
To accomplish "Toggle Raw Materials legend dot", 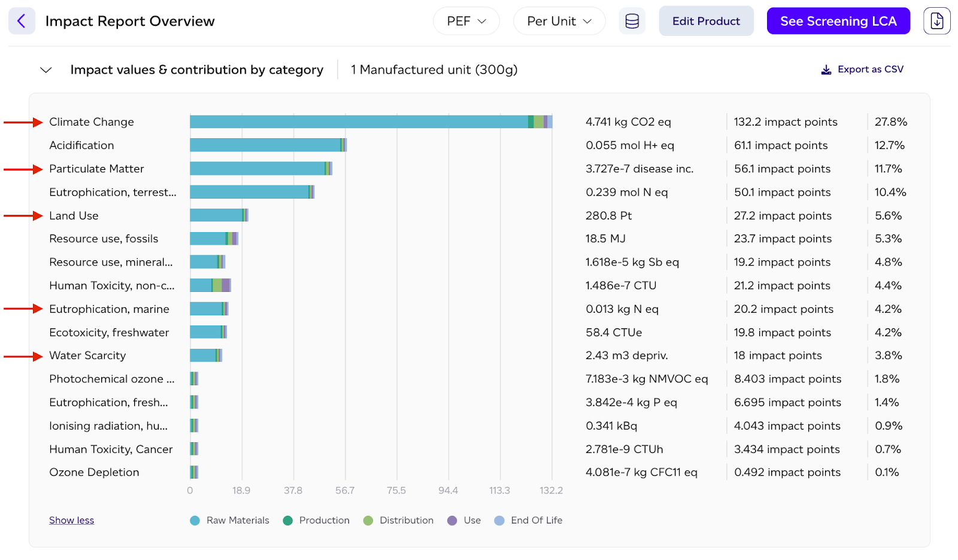I will (x=195, y=521).
